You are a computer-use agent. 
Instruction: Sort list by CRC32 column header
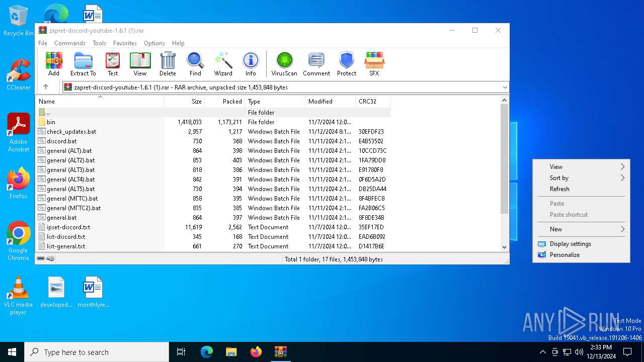373,102
